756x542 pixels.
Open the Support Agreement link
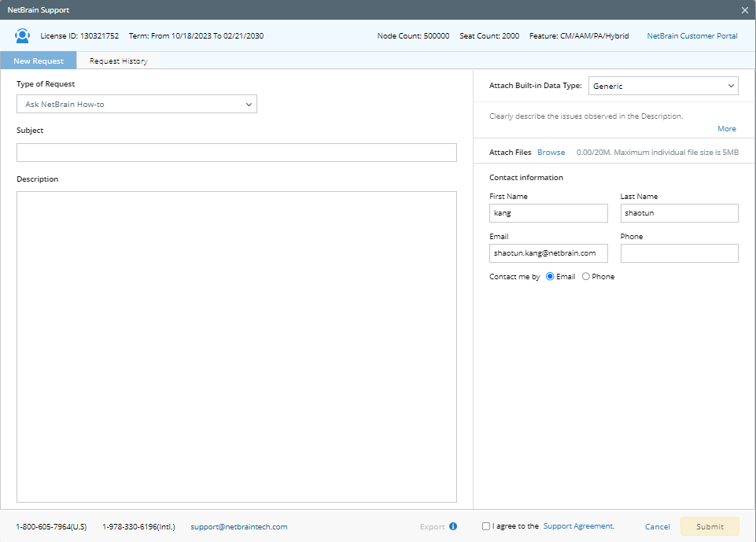pyautogui.click(x=578, y=526)
